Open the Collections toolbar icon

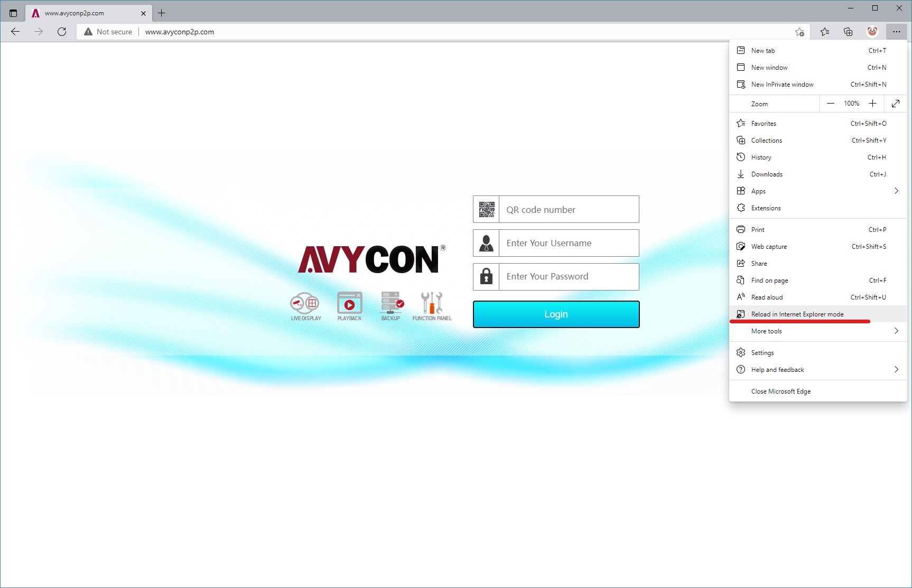click(x=848, y=32)
